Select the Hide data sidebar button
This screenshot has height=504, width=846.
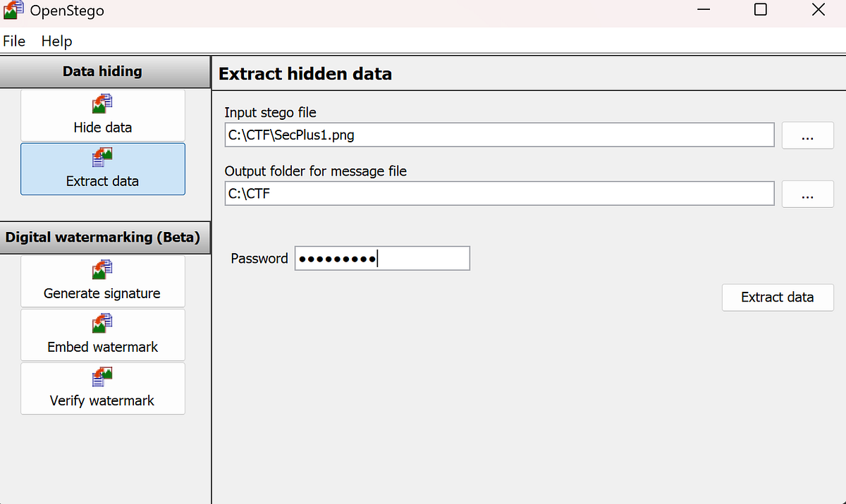point(103,115)
